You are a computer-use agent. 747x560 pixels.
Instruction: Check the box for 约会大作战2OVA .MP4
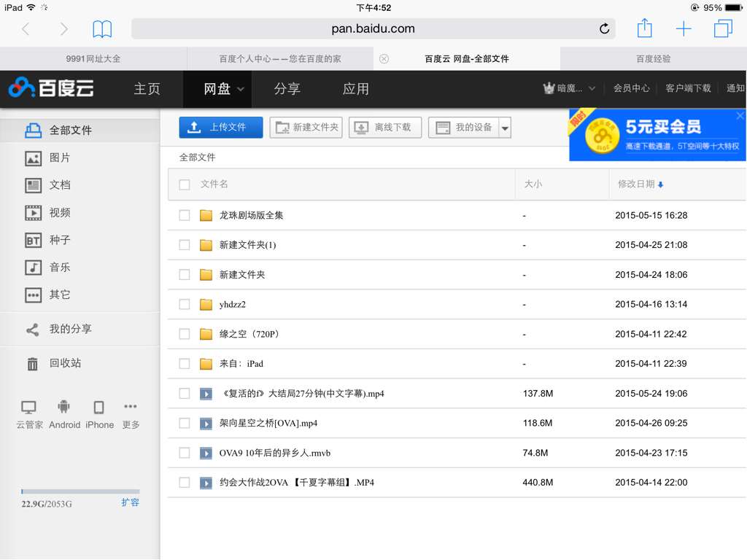pyautogui.click(x=185, y=483)
